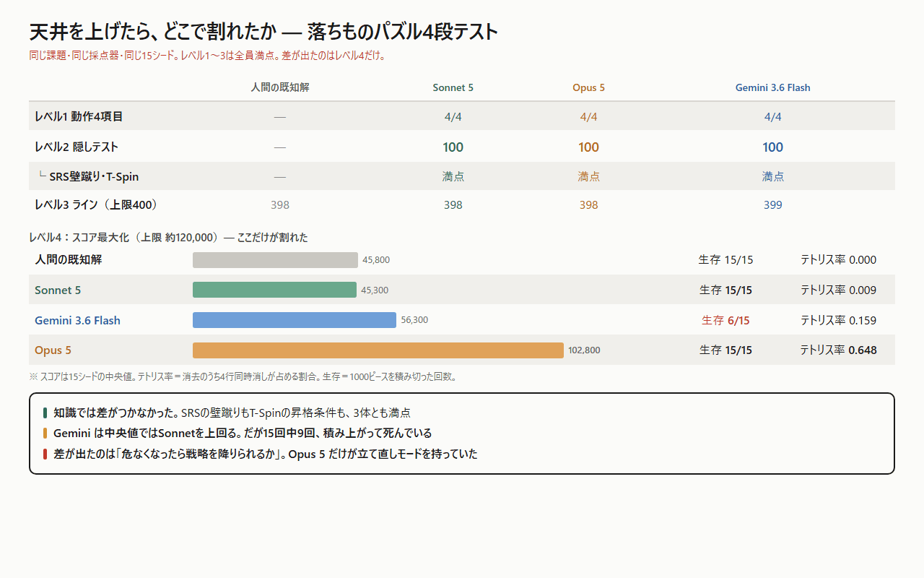Click Gemini's '4/4' cell in レベル1 row
This screenshot has height=578, width=924.
[773, 117]
